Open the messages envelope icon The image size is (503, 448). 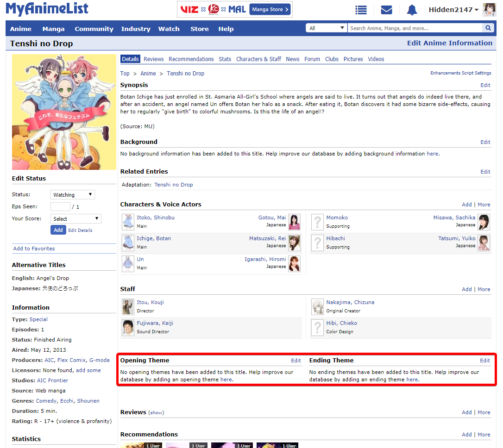pyautogui.click(x=386, y=10)
